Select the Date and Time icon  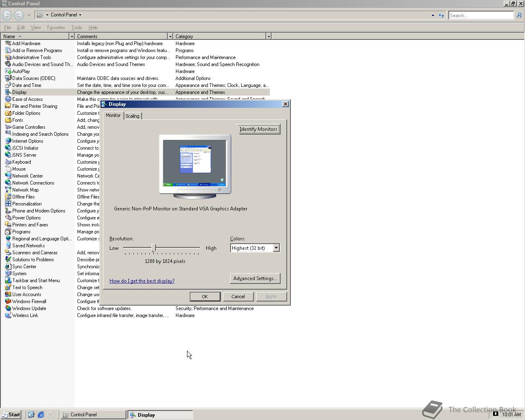click(x=8, y=85)
